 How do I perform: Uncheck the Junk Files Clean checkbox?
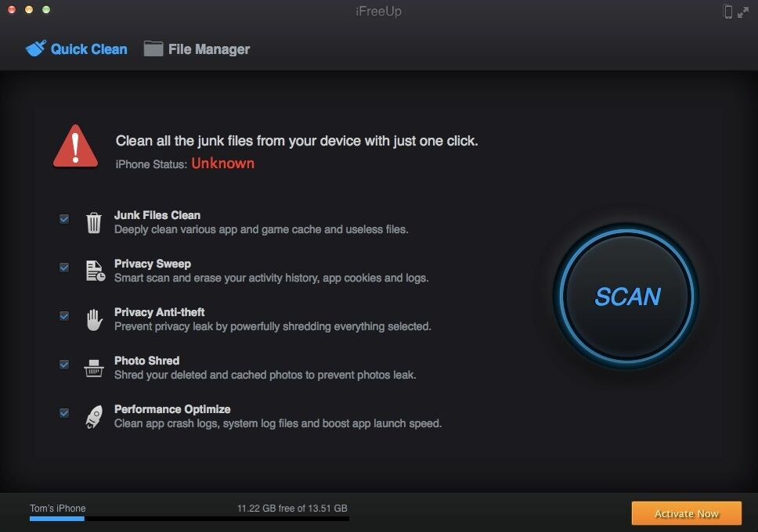(x=63, y=219)
